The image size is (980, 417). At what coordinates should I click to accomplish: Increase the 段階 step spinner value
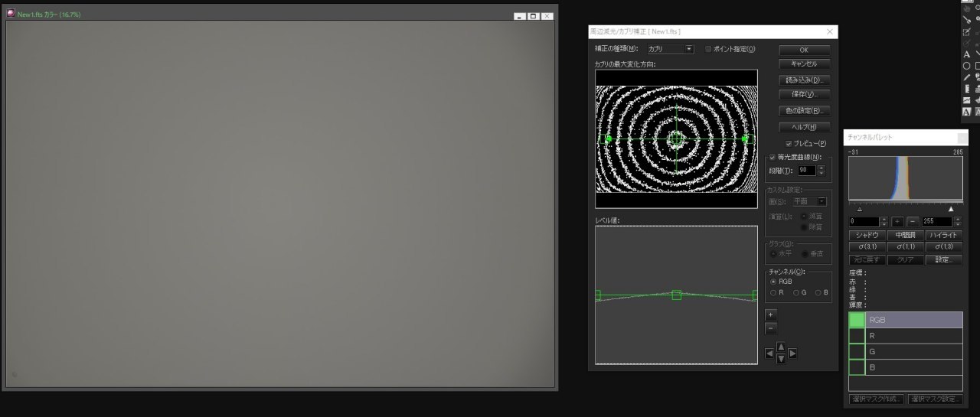point(822,168)
